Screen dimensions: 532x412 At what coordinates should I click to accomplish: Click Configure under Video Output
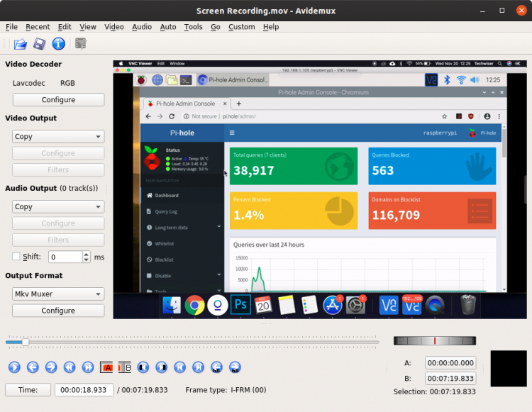58,153
